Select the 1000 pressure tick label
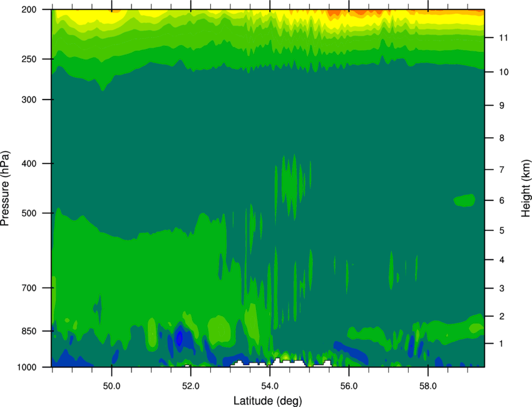The image size is (532, 407). point(26,368)
